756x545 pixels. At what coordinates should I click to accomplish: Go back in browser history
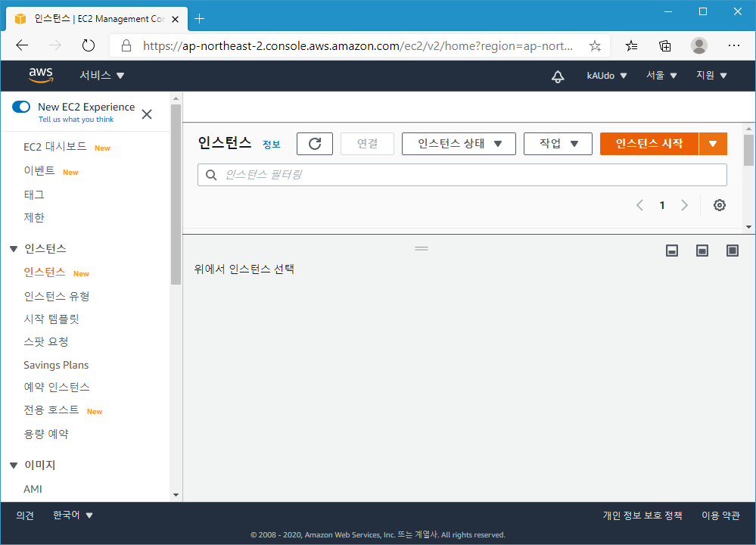(x=22, y=46)
